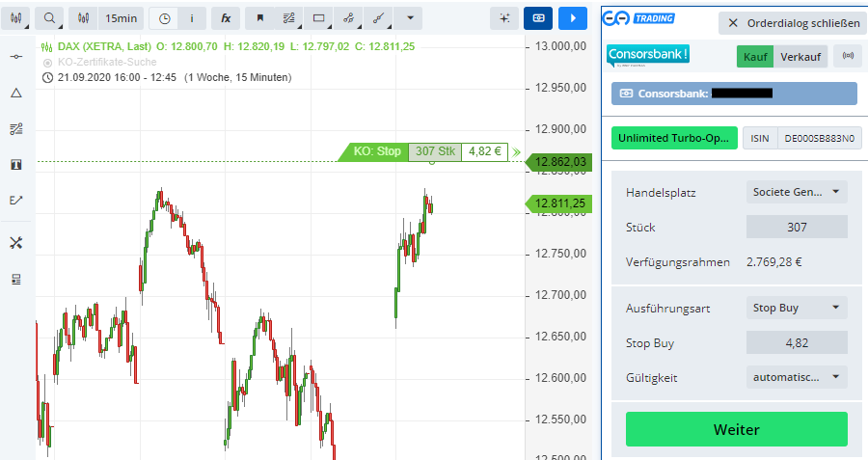The image size is (868, 460).
Task: Click the Stop Buy price field 4,82
Action: pos(797,342)
